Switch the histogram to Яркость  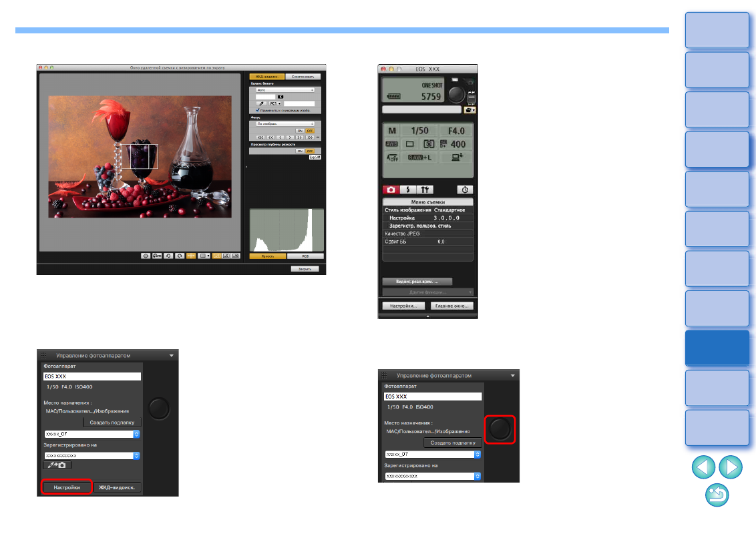pyautogui.click(x=268, y=256)
